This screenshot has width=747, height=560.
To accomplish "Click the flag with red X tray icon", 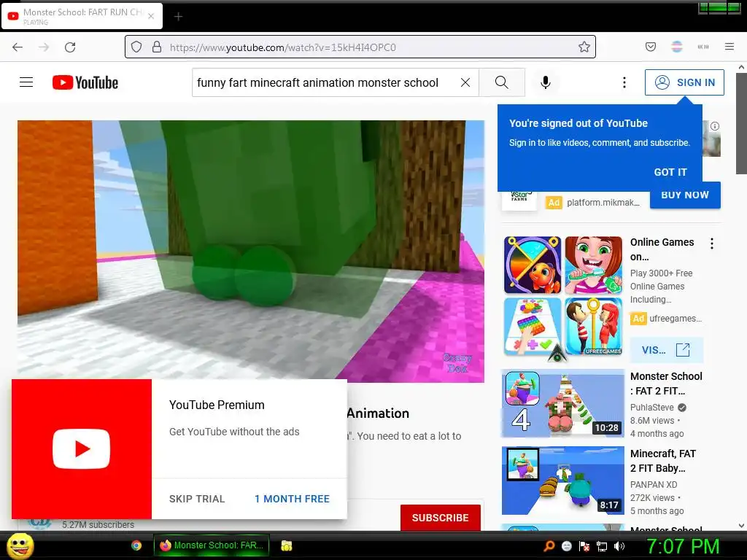I will (x=584, y=546).
